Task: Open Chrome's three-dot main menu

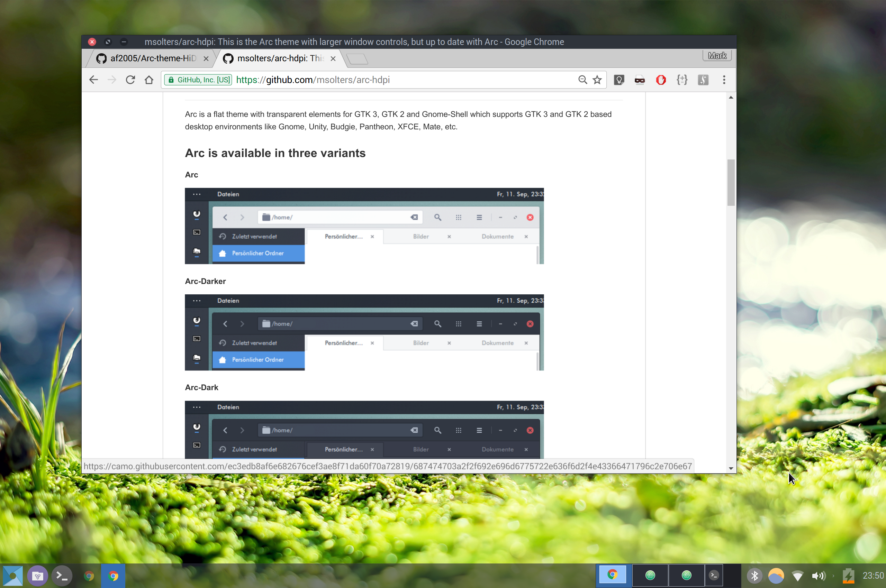Action: 724,80
